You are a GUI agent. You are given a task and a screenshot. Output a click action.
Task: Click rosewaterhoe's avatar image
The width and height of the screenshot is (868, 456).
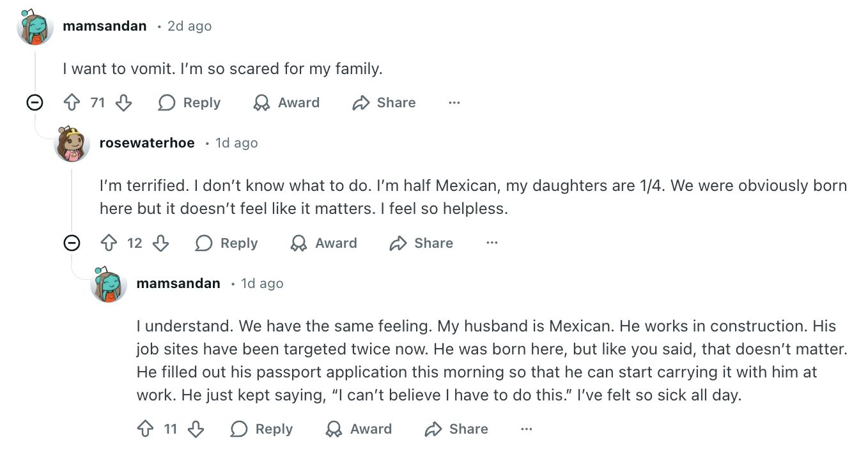tap(72, 144)
